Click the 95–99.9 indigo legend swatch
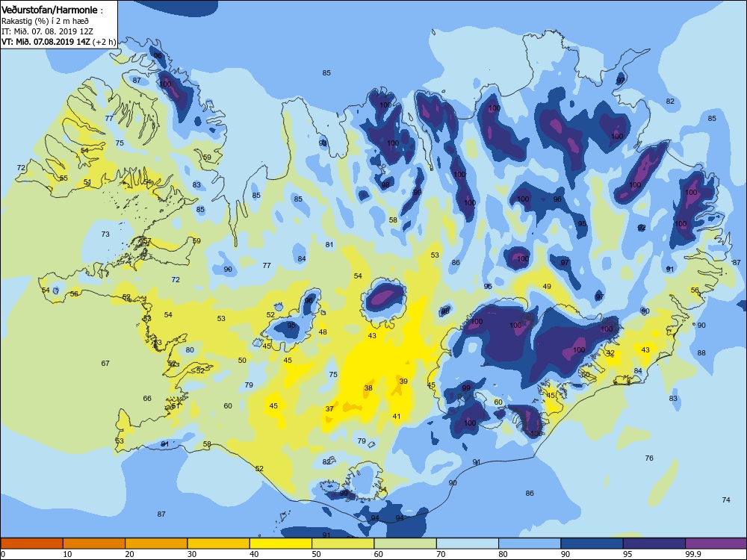The width and height of the screenshot is (747, 560). click(654, 544)
